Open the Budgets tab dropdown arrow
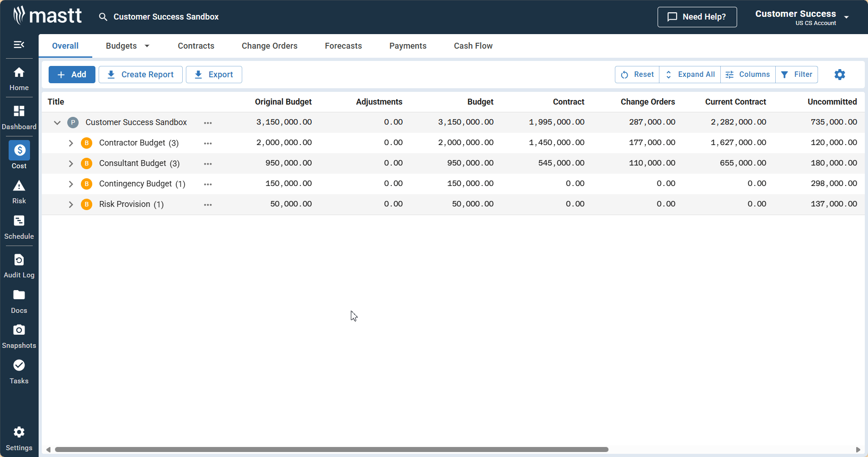Screen dimensions: 868x457 (x=147, y=46)
